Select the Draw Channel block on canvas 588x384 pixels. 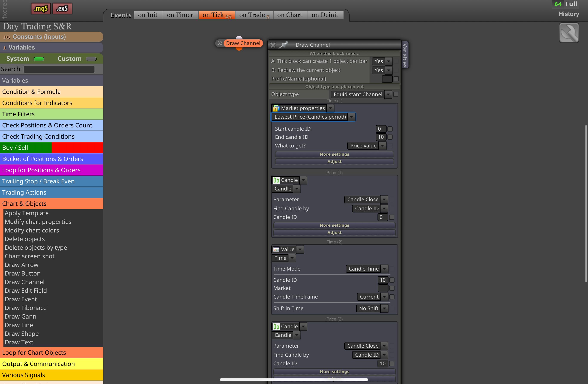pos(243,43)
